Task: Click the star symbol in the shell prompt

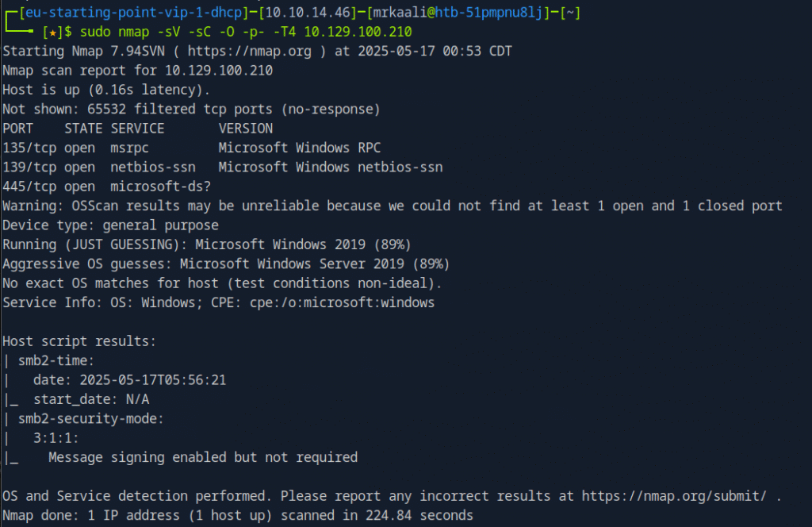Action: (52, 32)
